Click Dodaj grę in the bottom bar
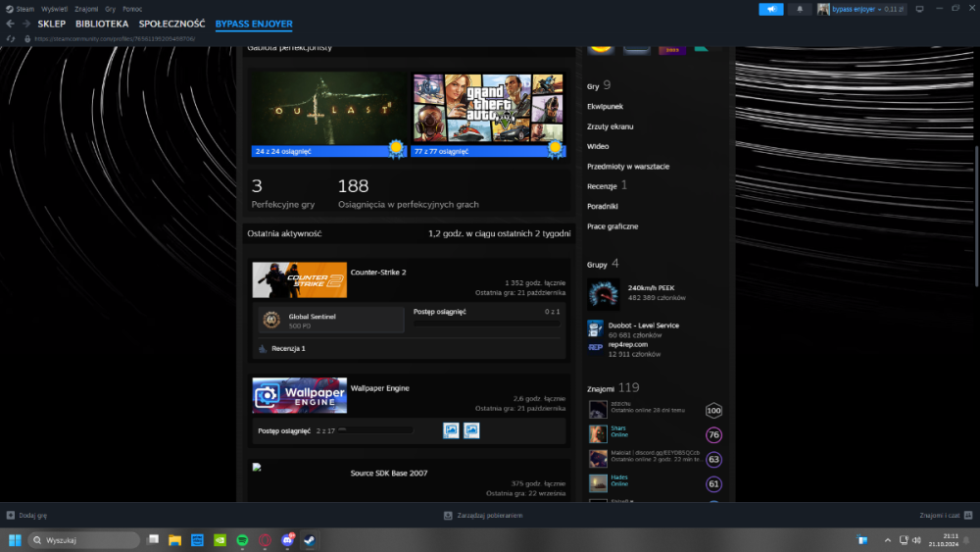980x552 pixels. [26, 516]
